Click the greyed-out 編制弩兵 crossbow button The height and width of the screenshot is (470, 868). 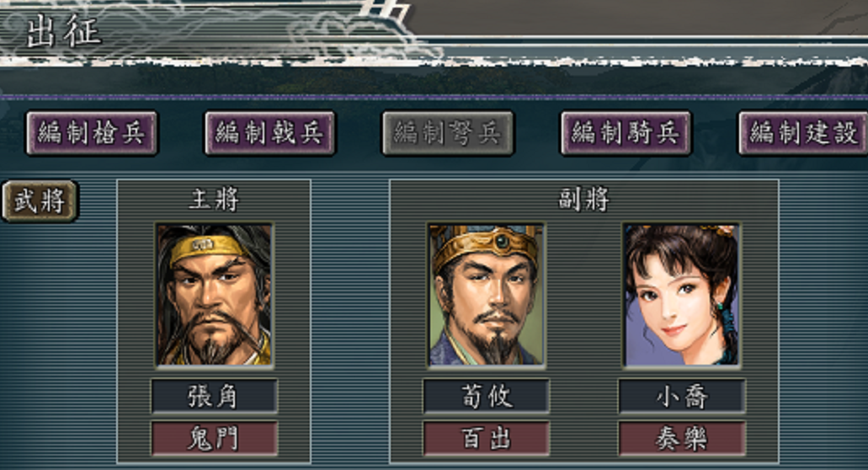coord(448,133)
